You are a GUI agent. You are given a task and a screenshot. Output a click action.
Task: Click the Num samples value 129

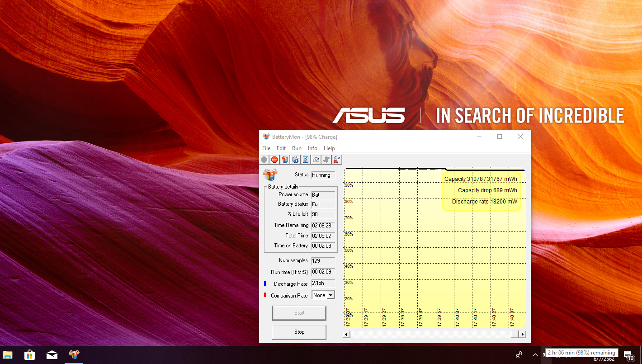(x=323, y=261)
